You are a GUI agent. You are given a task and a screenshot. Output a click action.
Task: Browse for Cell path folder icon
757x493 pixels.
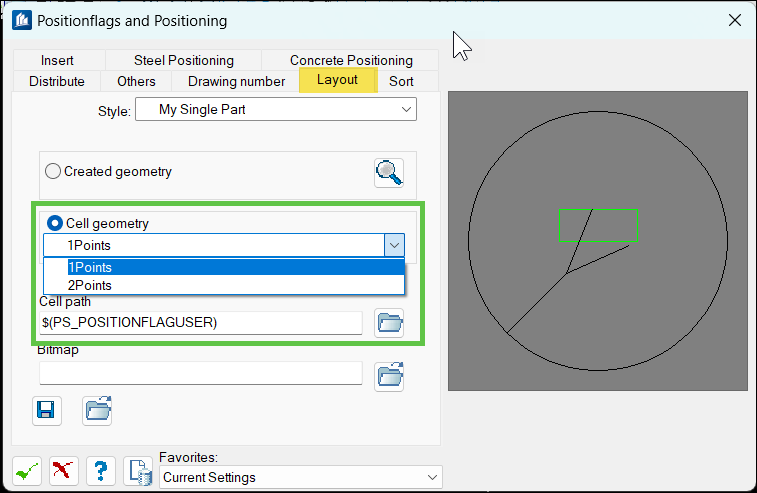[389, 323]
